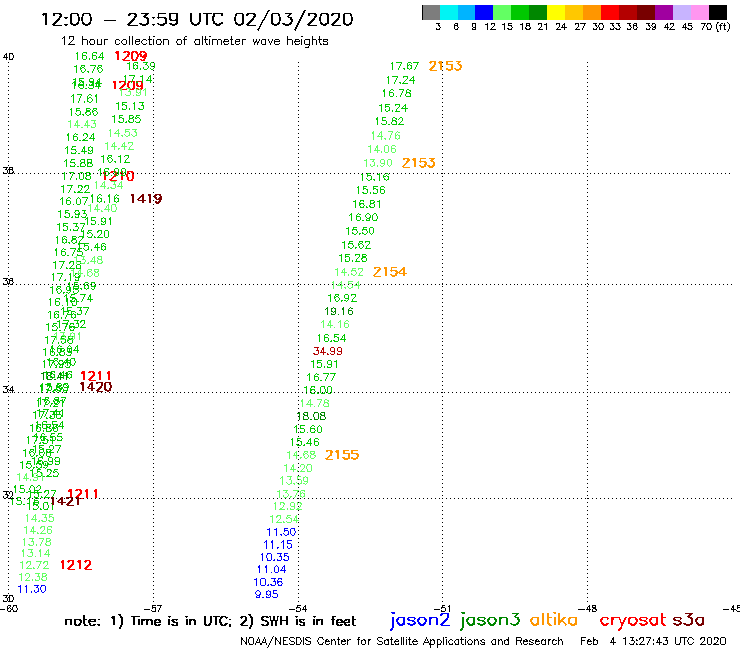This screenshot has width=740, height=650.
Task: Click the red 34.99 wave height value
Action: click(328, 351)
